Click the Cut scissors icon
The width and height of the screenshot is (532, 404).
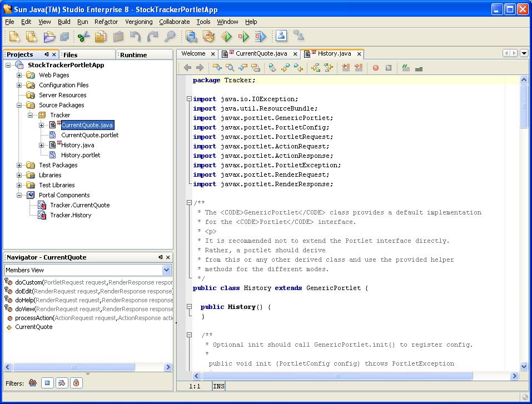point(83,37)
